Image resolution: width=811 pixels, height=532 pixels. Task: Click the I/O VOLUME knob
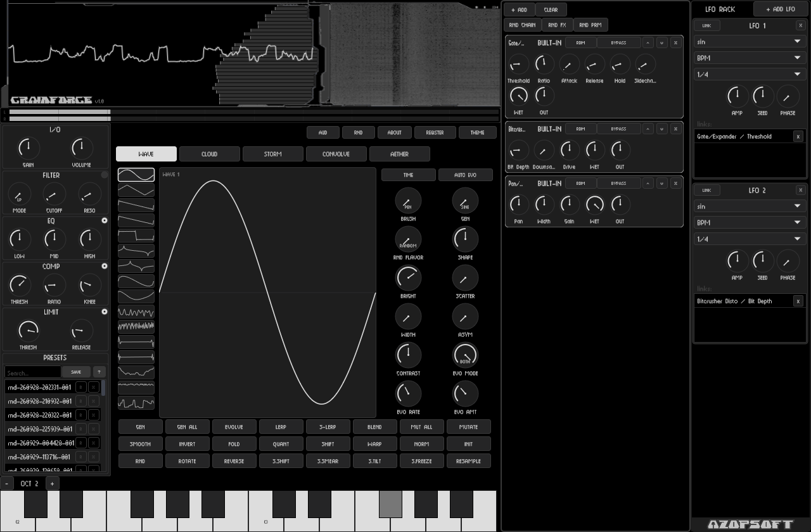(x=81, y=148)
